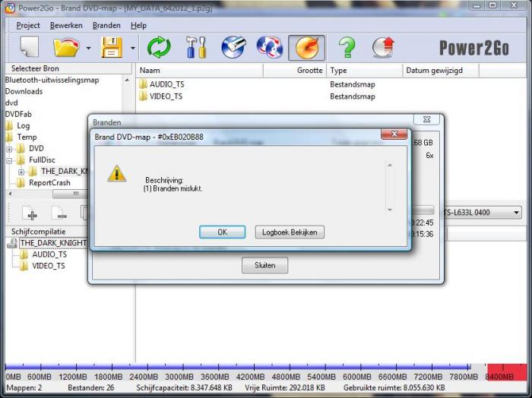Viewport: 532px width, 398px height.
Task: Open project with the open-folder toolbar icon
Action: (66, 47)
